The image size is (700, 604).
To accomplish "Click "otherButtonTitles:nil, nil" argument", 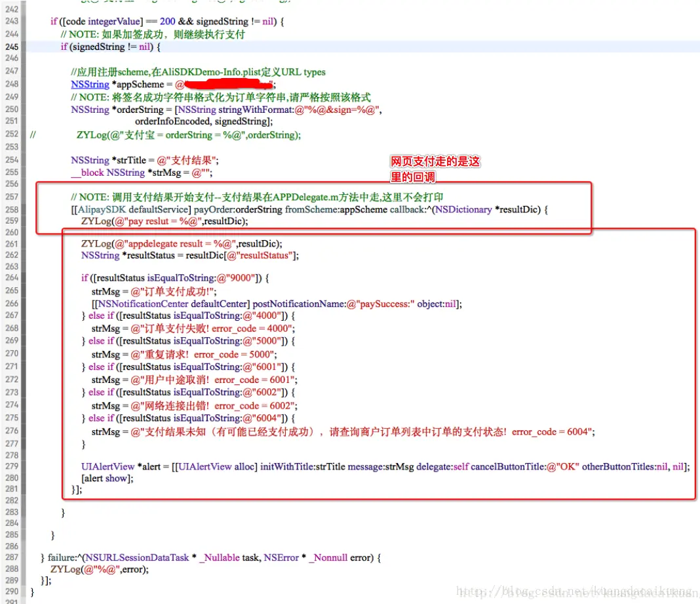I will coord(632,467).
